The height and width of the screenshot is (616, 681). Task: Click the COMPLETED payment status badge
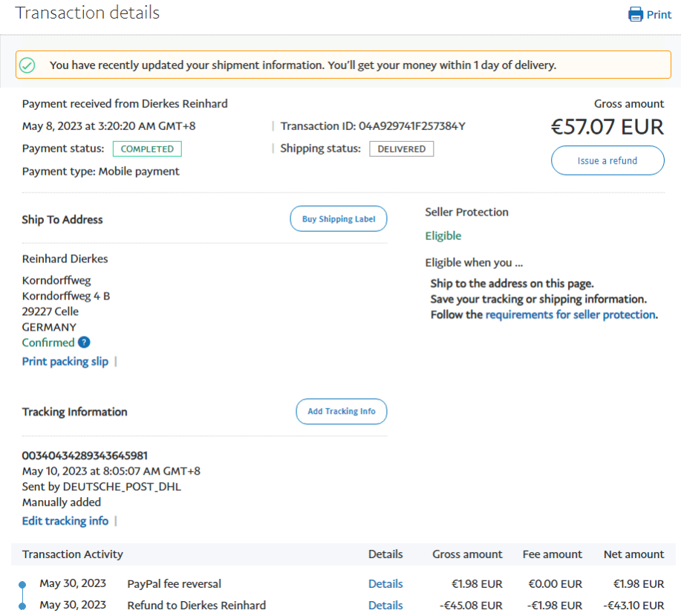pos(147,149)
